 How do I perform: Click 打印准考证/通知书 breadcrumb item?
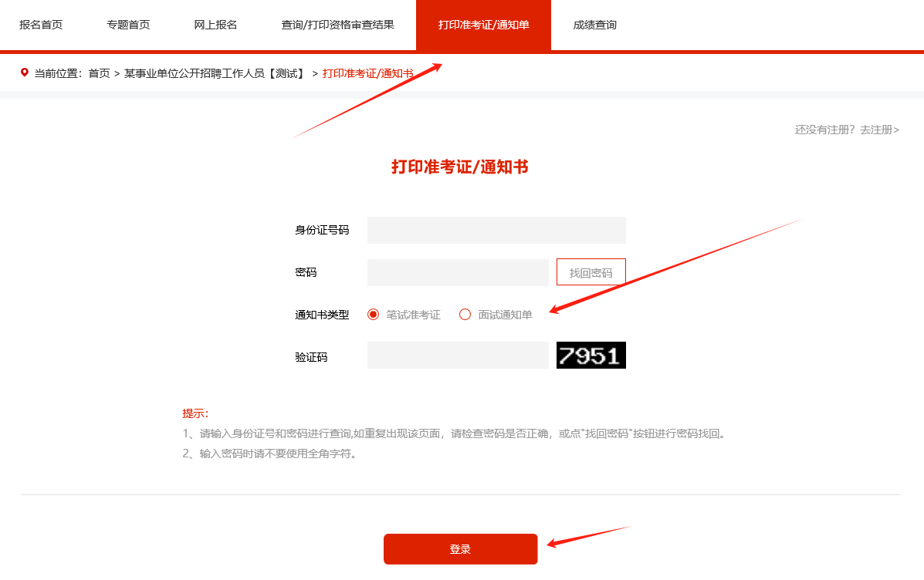[x=367, y=73]
